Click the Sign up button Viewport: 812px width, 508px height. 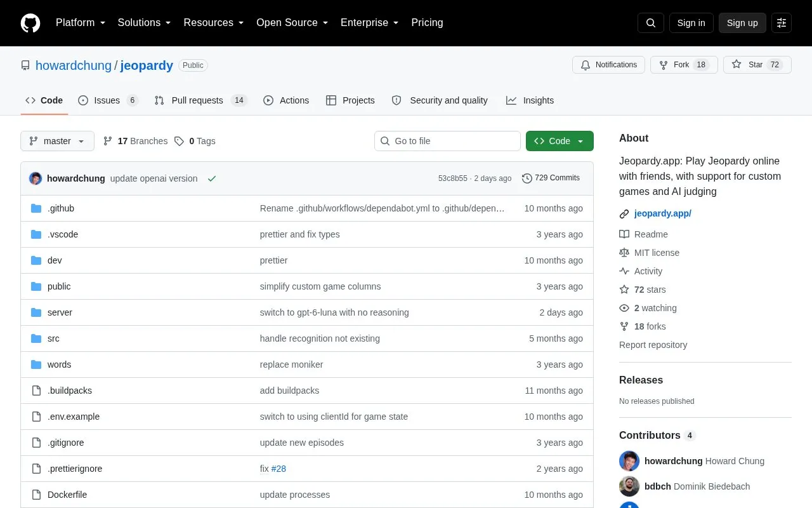click(742, 23)
